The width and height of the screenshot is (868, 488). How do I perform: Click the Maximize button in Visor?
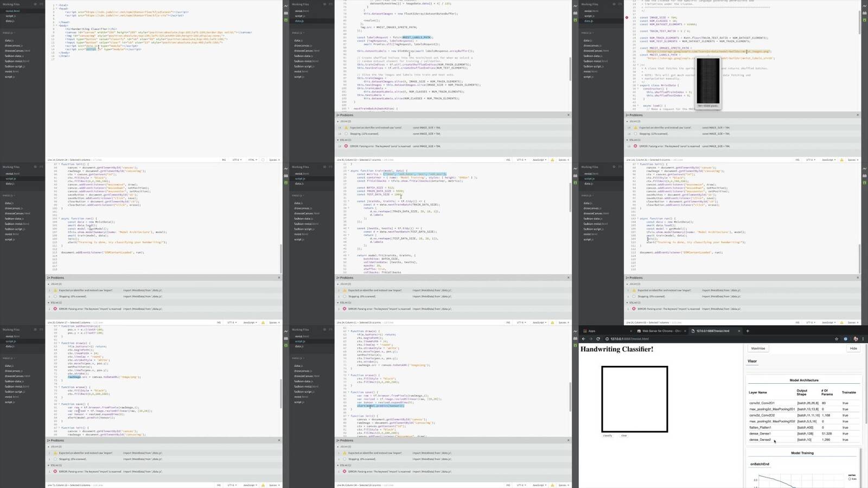(x=758, y=348)
